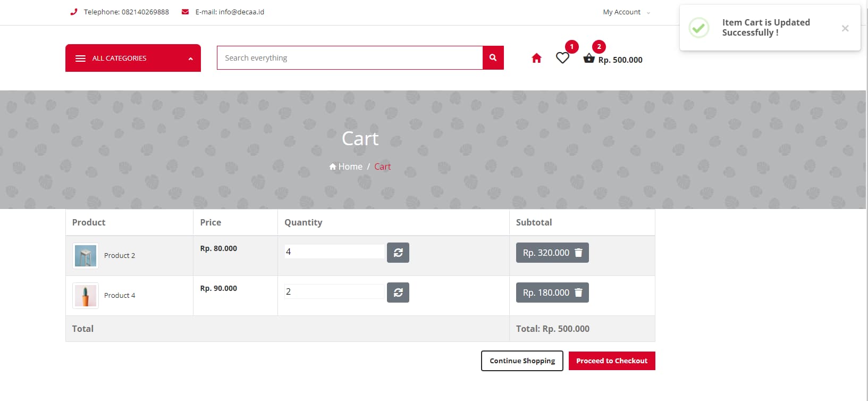The height and width of the screenshot is (401, 868).
Task: Dismiss the cart updated notification
Action: pos(845,28)
